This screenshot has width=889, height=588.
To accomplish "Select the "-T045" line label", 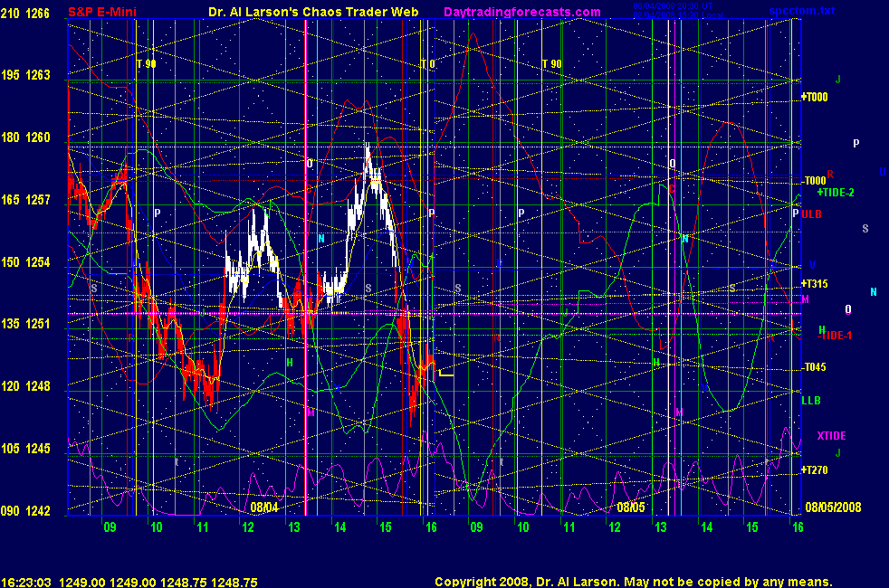I will [814, 367].
